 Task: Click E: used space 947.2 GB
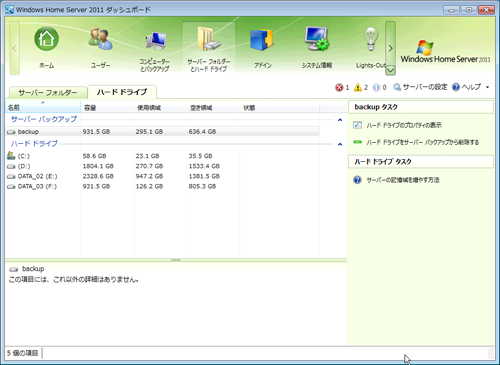point(149,176)
